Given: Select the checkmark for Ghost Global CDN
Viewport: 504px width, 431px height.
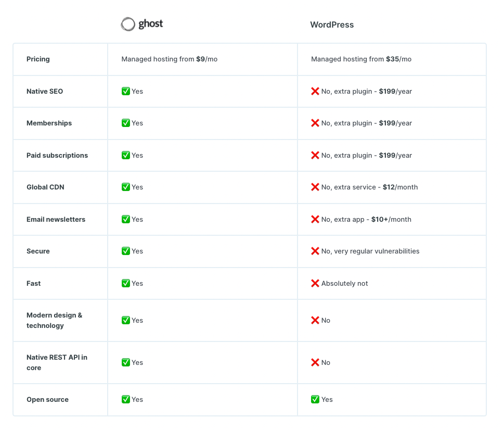Looking at the screenshot, I should tap(125, 187).
